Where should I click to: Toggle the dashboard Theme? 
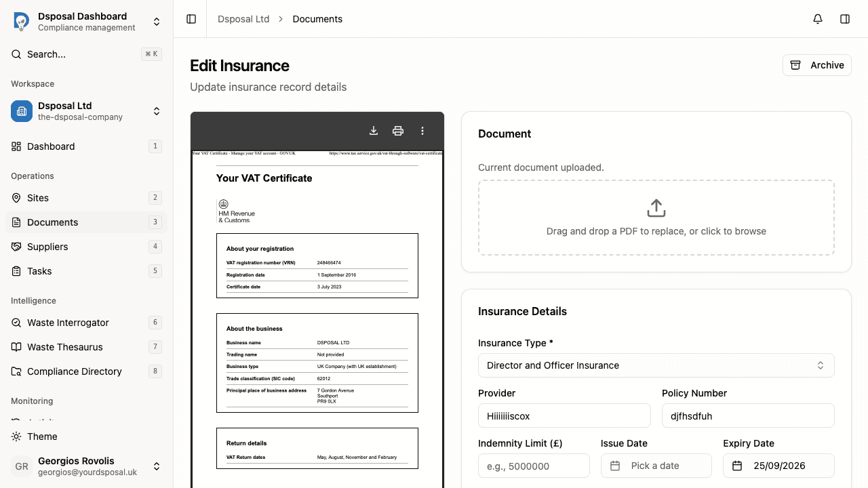[42, 436]
